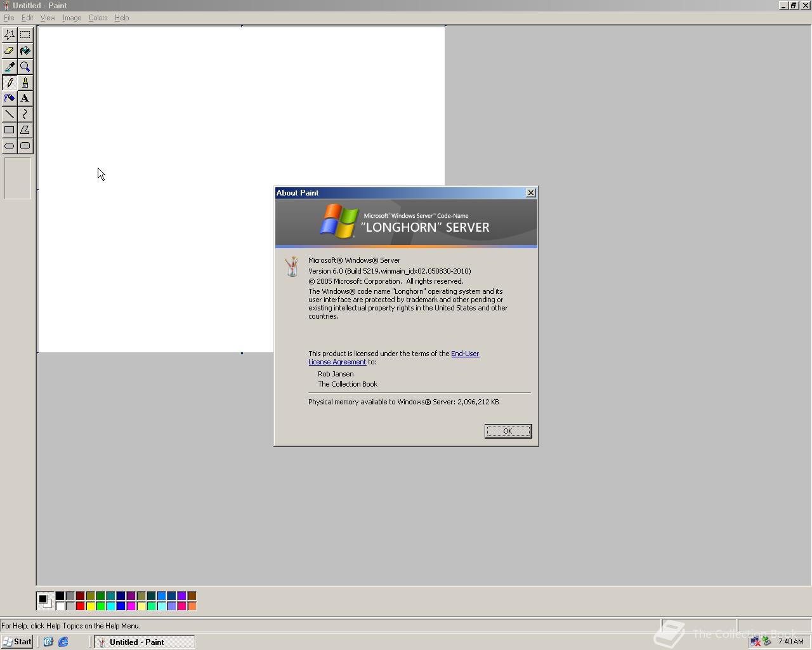Open the File menu
Viewport: 812px width, 650px height.
point(9,18)
